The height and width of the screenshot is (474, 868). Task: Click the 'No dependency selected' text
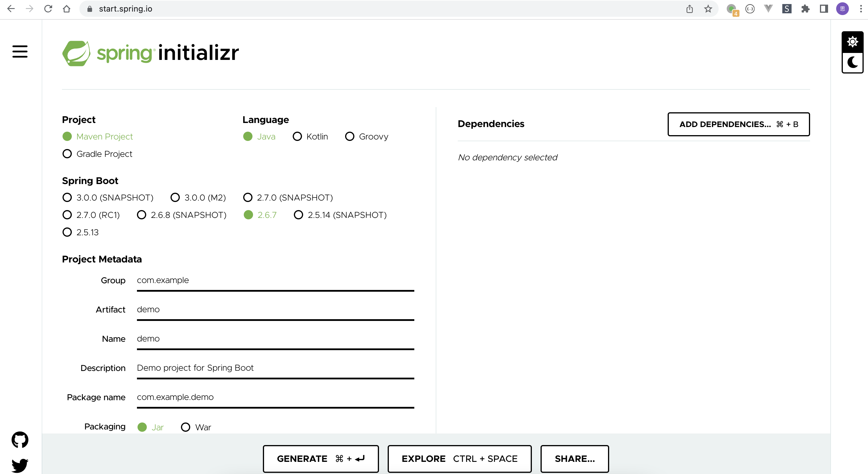pyautogui.click(x=508, y=157)
